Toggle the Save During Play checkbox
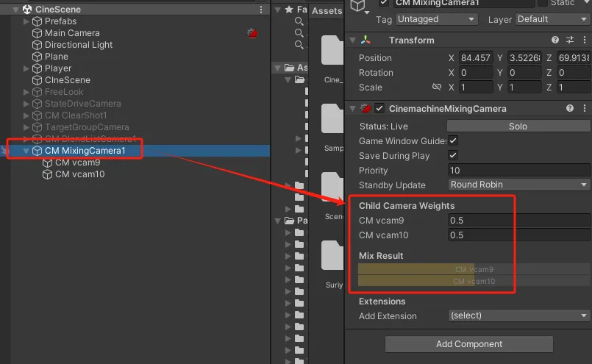 [x=453, y=156]
